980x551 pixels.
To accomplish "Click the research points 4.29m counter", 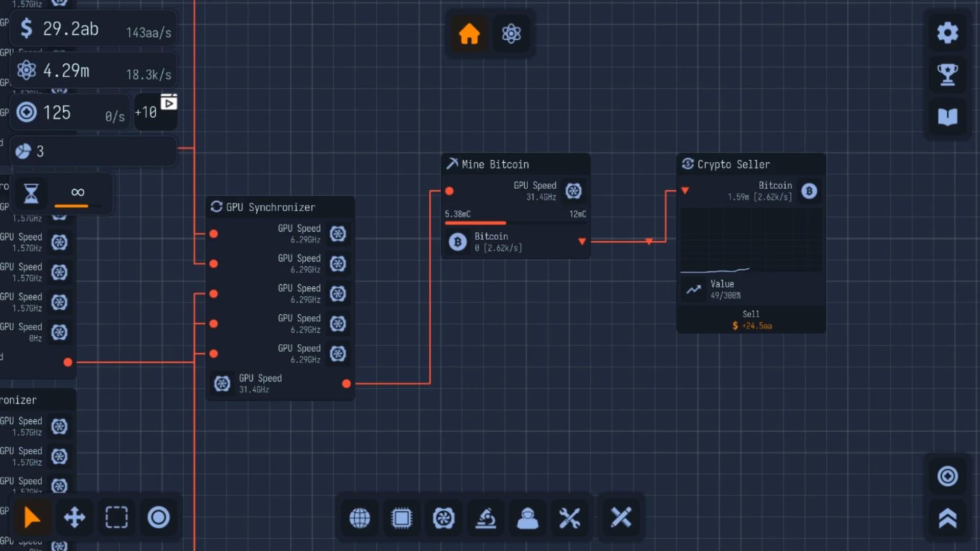I will (x=94, y=71).
